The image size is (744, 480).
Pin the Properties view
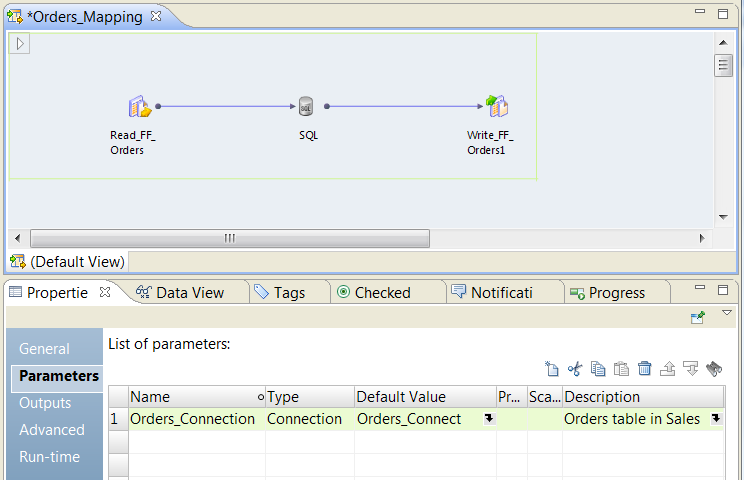point(698,317)
